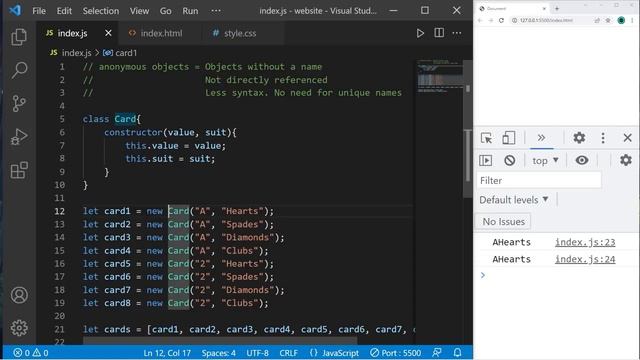Toggle the DevTools device toolbar
This screenshot has height=360, width=640.
coord(508,138)
